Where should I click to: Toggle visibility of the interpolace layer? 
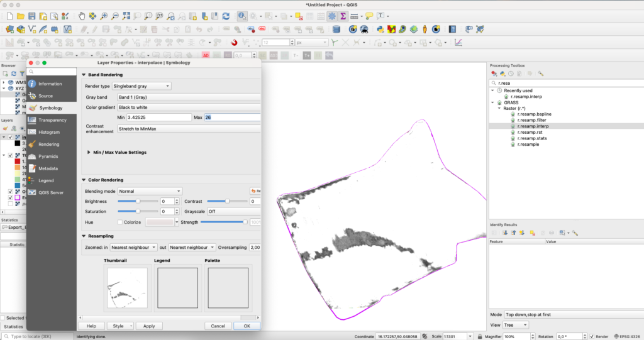(x=11, y=137)
